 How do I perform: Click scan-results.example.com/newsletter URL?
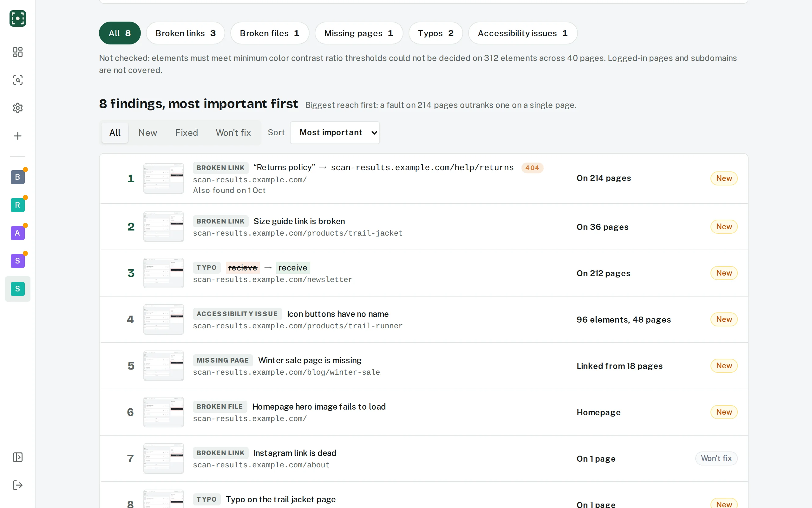point(272,279)
